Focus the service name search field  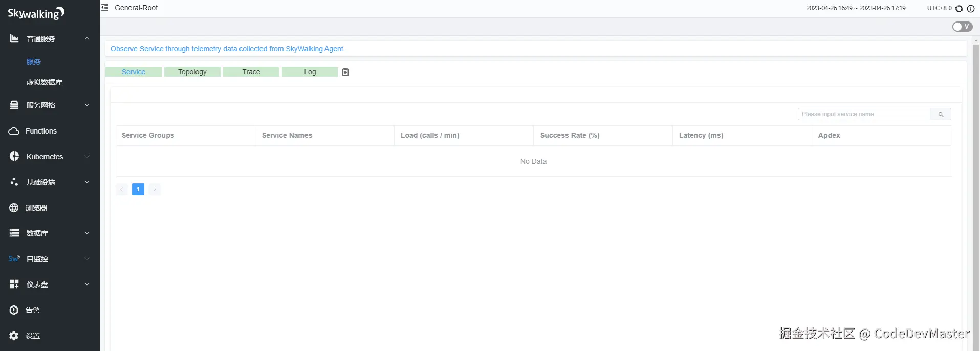click(864, 114)
